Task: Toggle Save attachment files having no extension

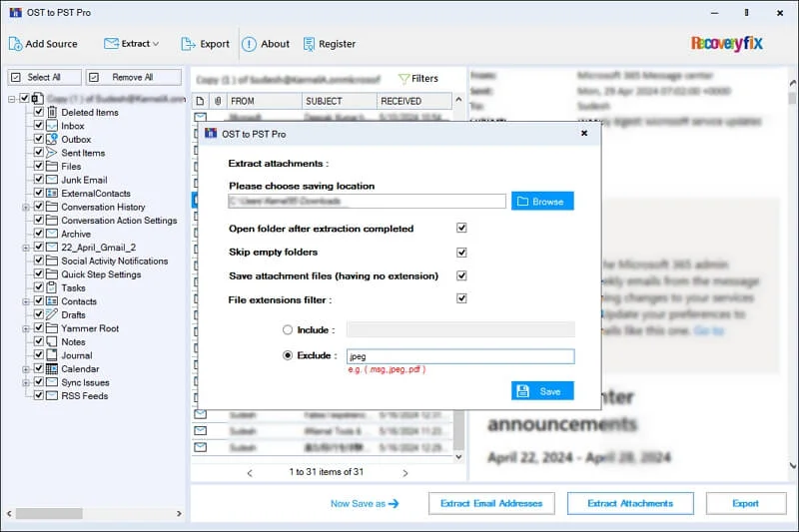Action: (461, 275)
